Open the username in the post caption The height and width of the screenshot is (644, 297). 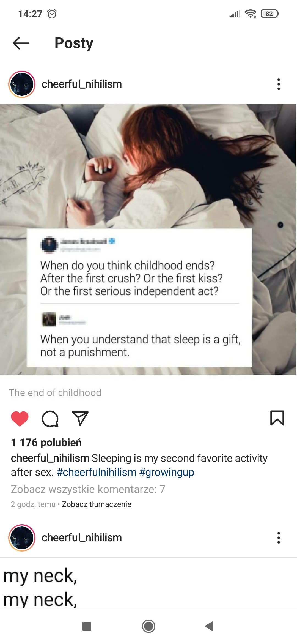pyautogui.click(x=50, y=458)
